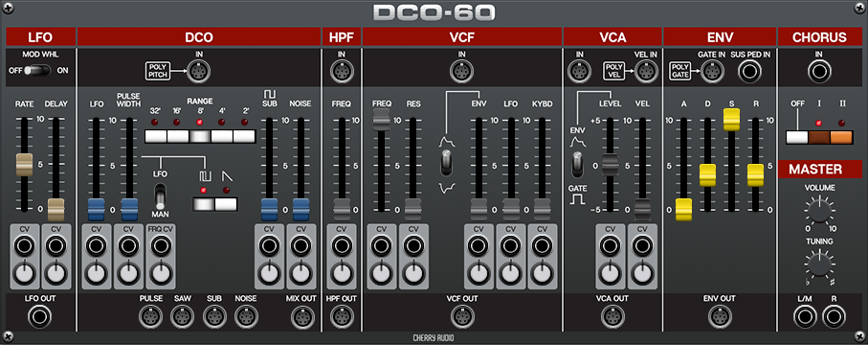Click the MIX OUT jack
Viewport: 868px width, 345px height.
[x=301, y=317]
